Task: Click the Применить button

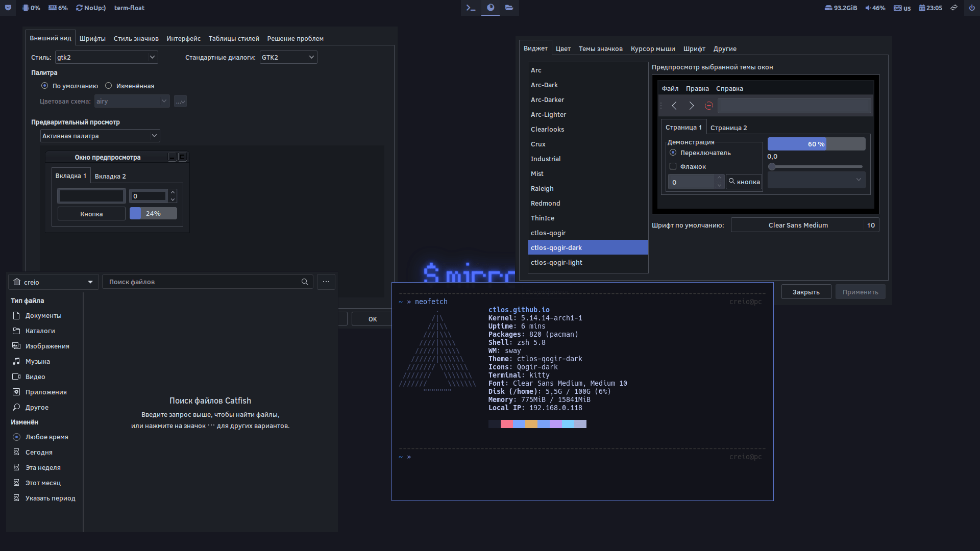Action: [860, 291]
